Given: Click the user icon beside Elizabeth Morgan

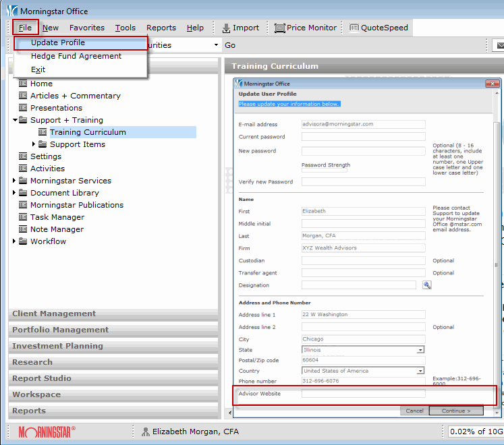Looking at the screenshot, I should tap(146, 432).
